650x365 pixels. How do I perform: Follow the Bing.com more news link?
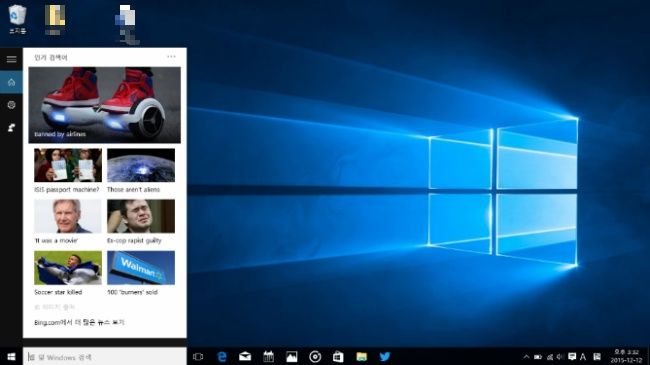click(x=79, y=322)
